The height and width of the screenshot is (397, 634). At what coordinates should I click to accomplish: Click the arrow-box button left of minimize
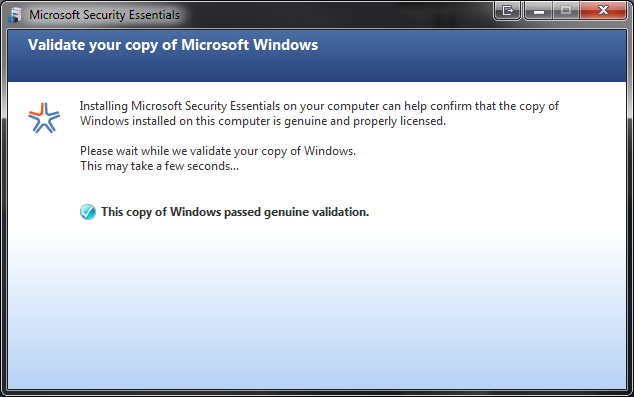[507, 10]
